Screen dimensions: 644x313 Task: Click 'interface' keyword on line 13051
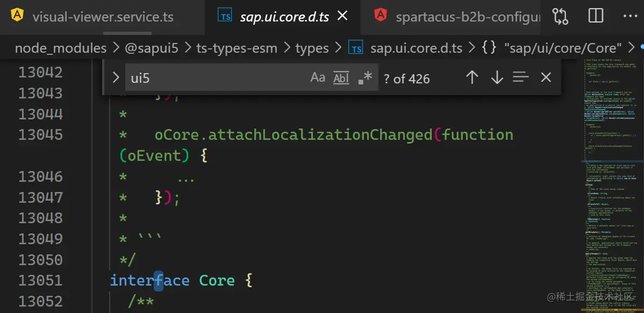click(150, 281)
